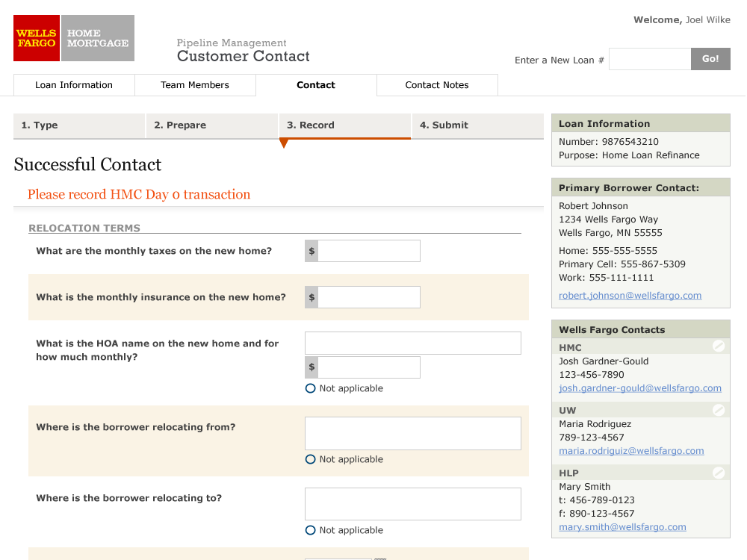Go to step 1. Type
The width and height of the screenshot is (747, 560).
[79, 125]
